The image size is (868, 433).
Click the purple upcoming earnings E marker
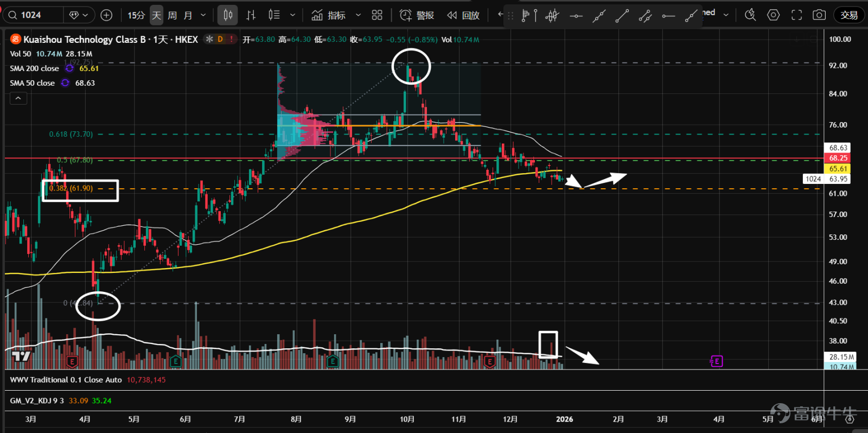click(717, 361)
